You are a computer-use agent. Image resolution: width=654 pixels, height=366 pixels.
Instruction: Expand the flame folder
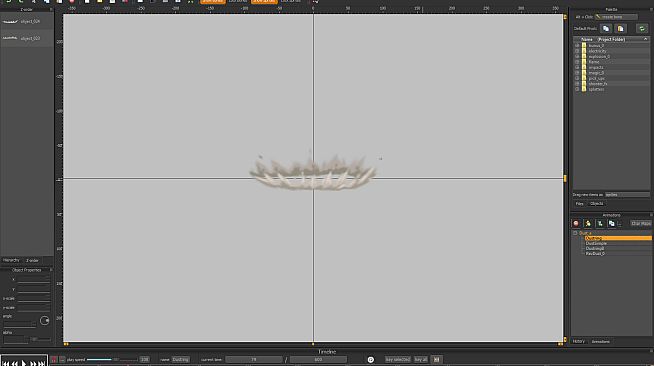(x=577, y=62)
